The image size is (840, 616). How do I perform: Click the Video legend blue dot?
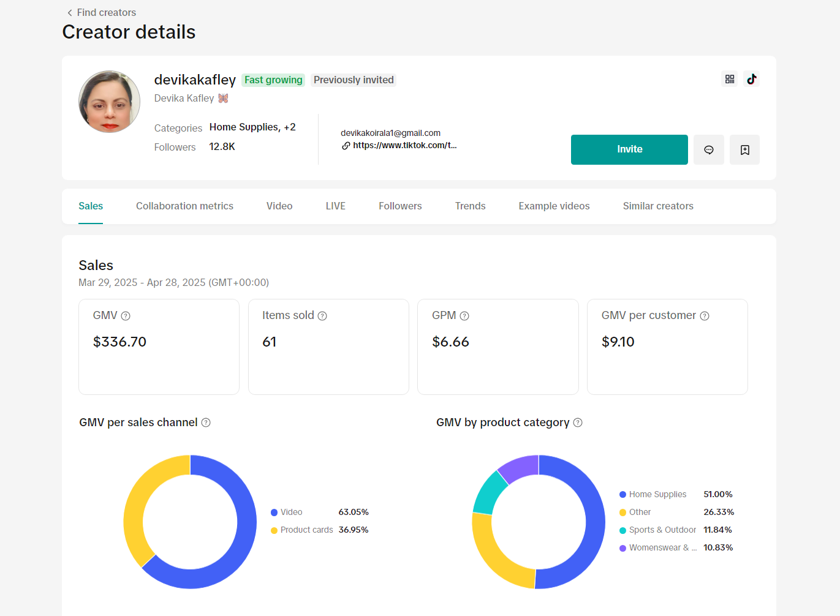274,513
